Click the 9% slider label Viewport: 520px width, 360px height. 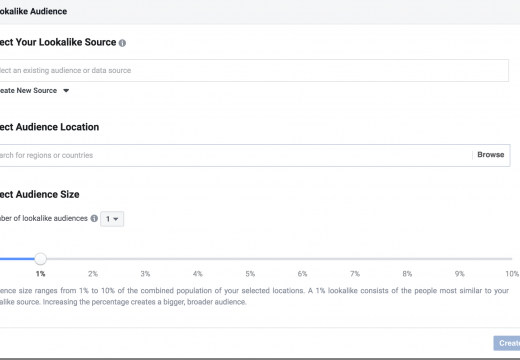(460, 274)
